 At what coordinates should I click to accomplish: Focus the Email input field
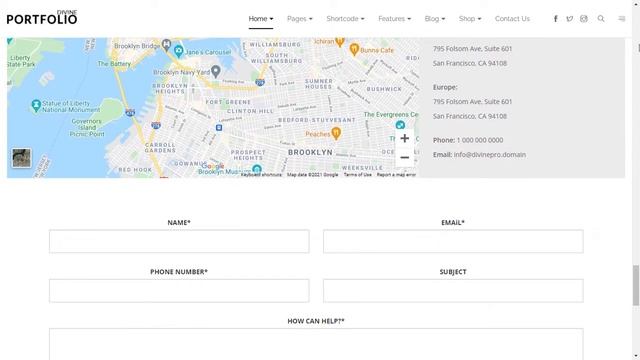click(x=453, y=241)
